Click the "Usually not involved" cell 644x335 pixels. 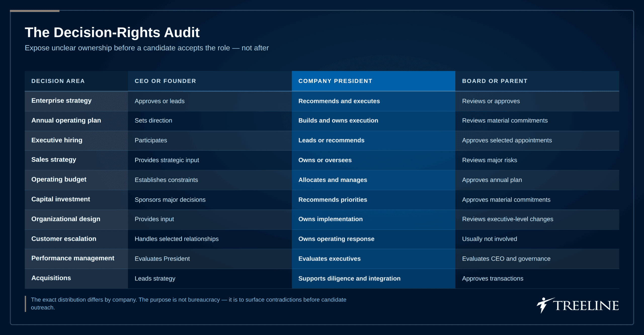click(537, 239)
